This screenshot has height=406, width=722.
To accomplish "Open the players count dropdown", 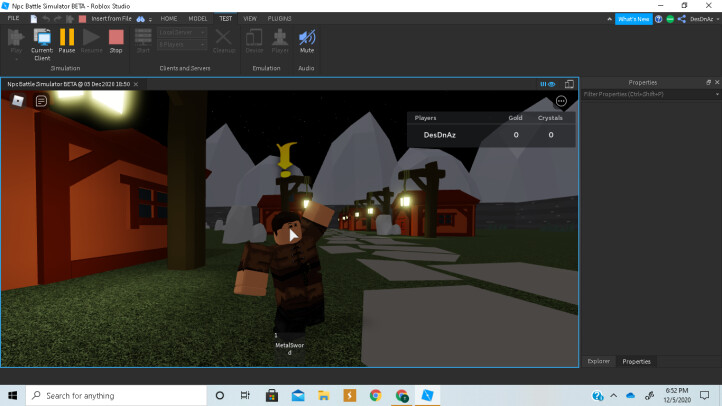I will [x=182, y=45].
